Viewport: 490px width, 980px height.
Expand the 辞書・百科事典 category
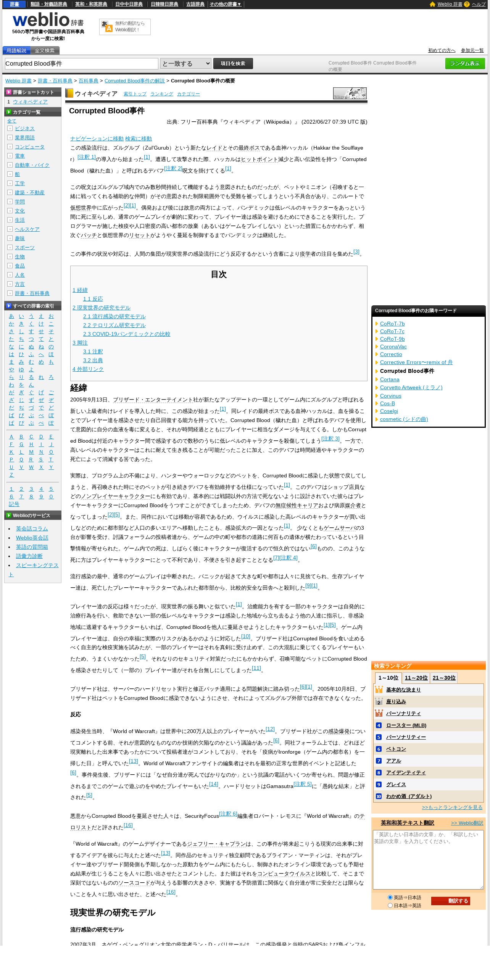point(10,293)
